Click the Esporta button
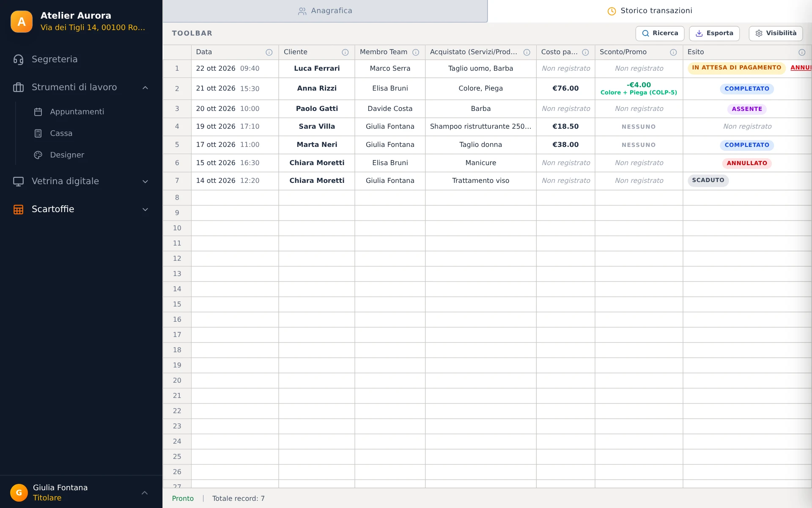 tap(714, 33)
